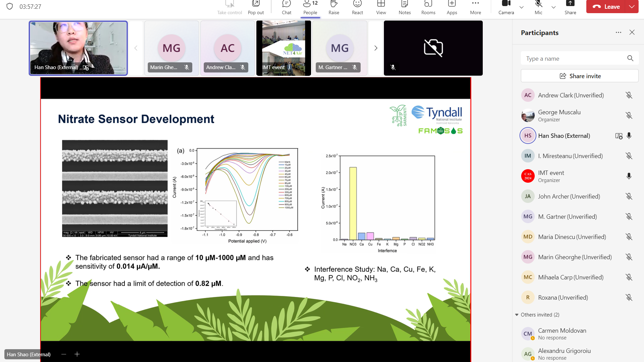Image resolution: width=644 pixels, height=362 pixels.
Task: Click the Share invite button
Action: [x=580, y=76]
